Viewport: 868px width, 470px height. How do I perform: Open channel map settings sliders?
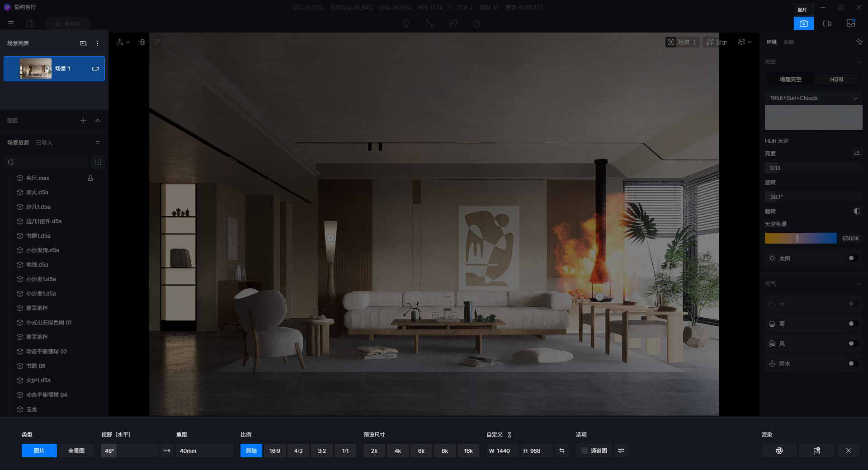tap(621, 451)
